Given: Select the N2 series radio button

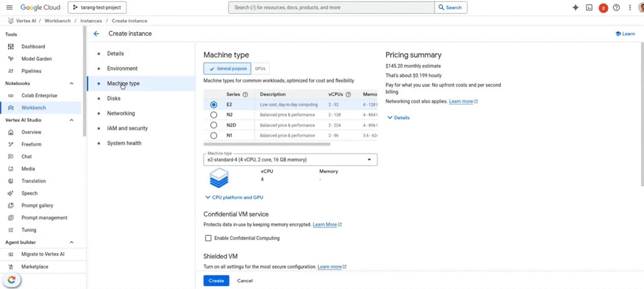Looking at the screenshot, I should (214, 115).
